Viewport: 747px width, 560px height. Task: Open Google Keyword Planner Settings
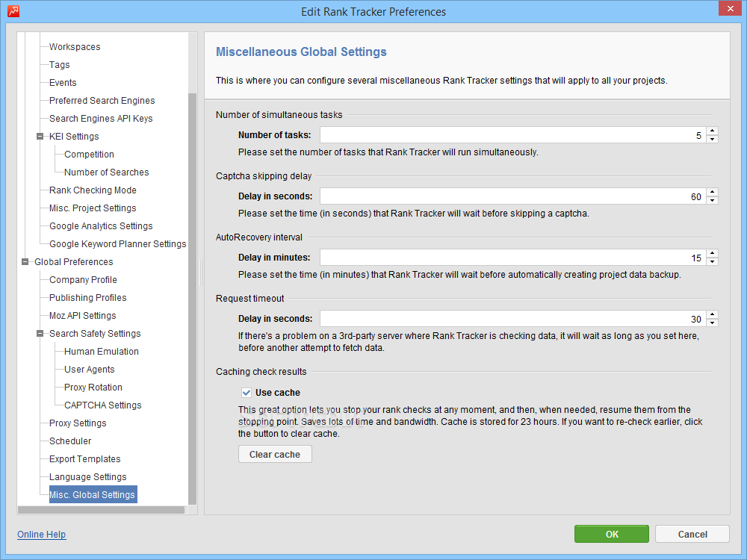click(x=118, y=244)
